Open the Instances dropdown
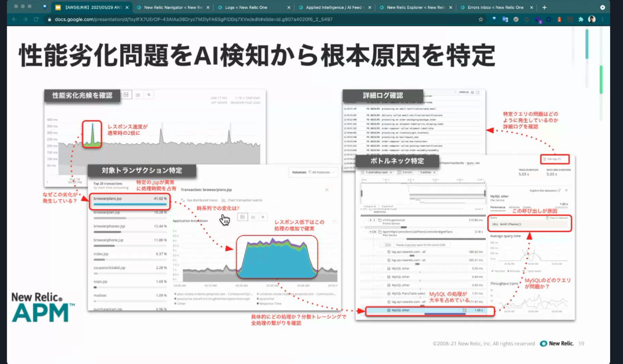 (x=313, y=172)
